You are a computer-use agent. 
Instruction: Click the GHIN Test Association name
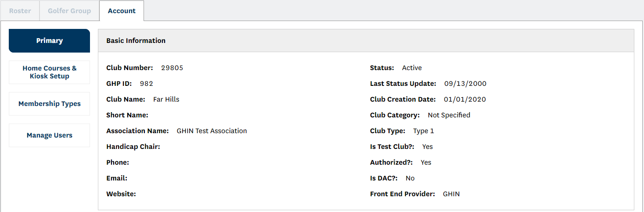pyautogui.click(x=212, y=131)
